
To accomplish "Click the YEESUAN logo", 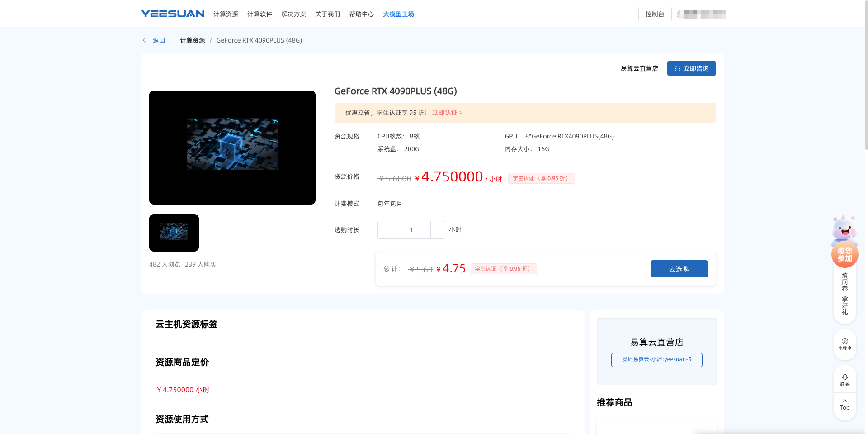I will 172,14.
